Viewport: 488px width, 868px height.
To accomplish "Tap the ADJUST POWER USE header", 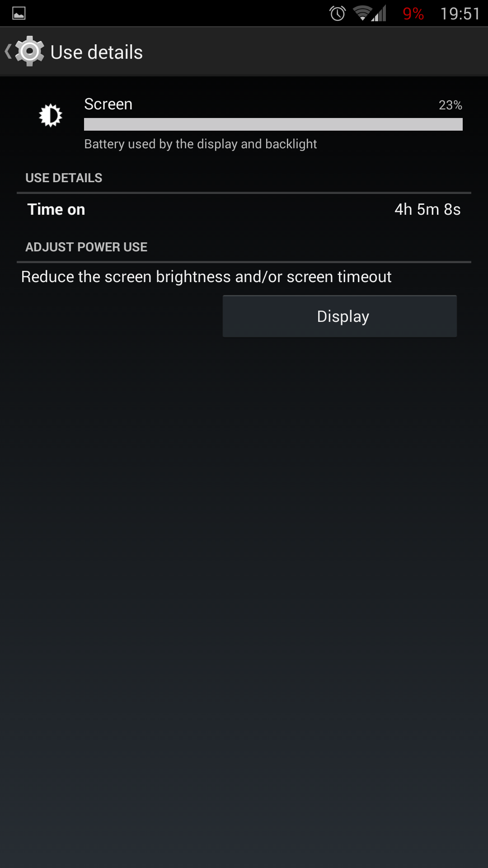I will tap(86, 247).
